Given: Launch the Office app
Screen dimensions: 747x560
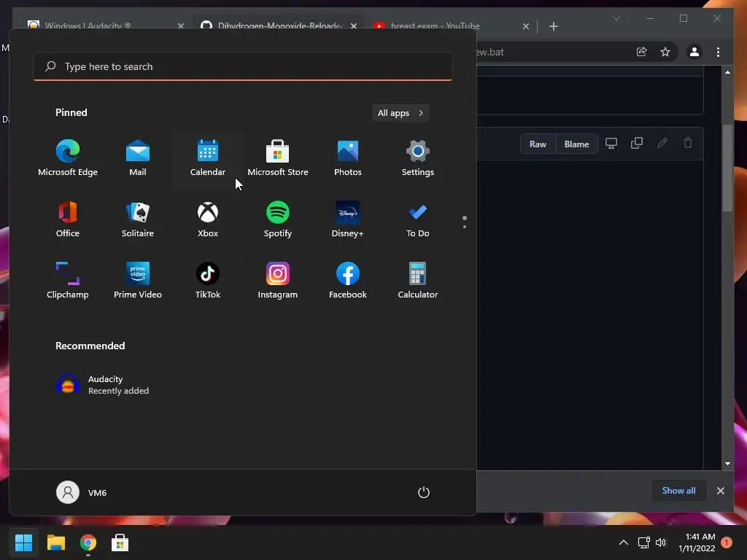Looking at the screenshot, I should (68, 219).
